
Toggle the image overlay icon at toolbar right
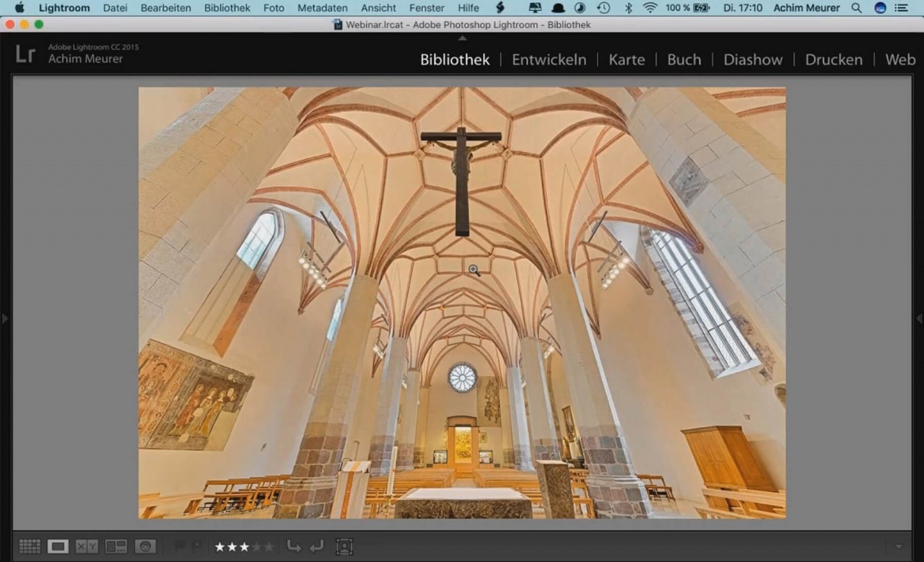[344, 546]
